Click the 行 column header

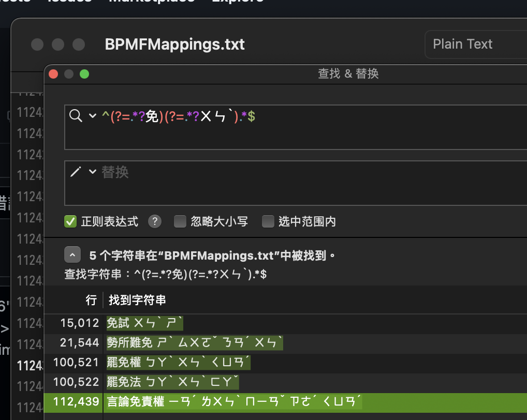(91, 300)
